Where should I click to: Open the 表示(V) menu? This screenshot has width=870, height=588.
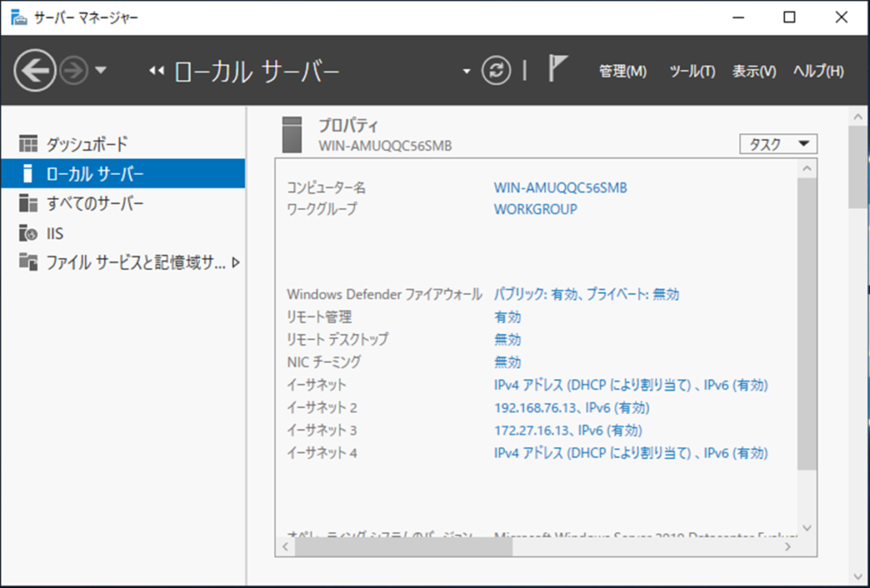click(x=754, y=71)
